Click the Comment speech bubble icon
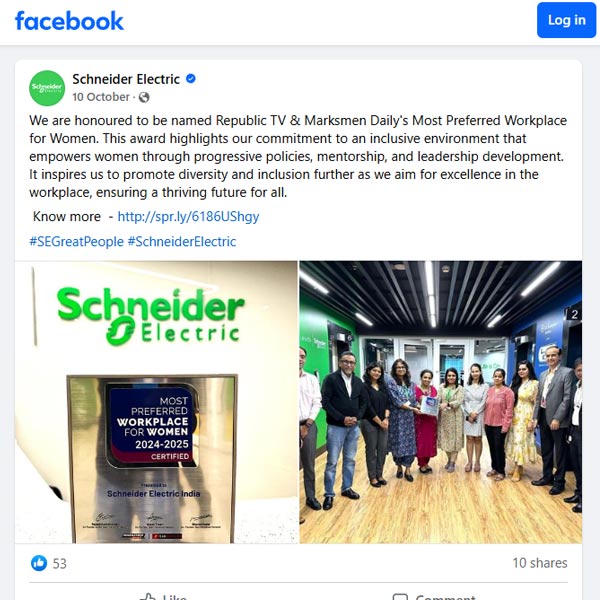The width and height of the screenshot is (600, 600). 400,597
